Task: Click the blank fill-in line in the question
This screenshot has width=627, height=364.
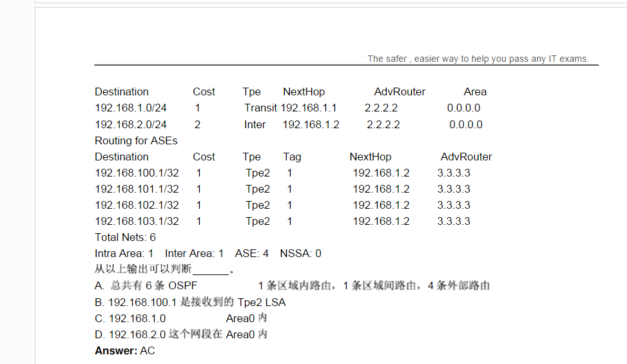Action: [211, 271]
